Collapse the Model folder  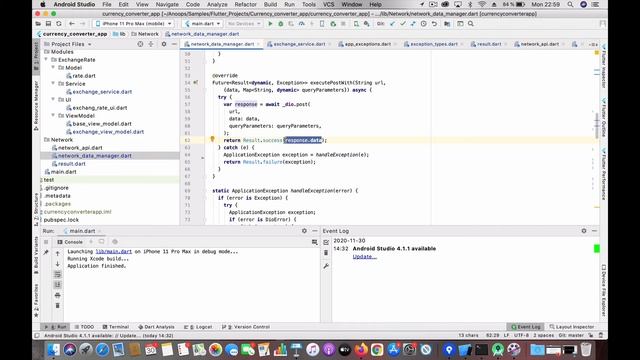53,68
